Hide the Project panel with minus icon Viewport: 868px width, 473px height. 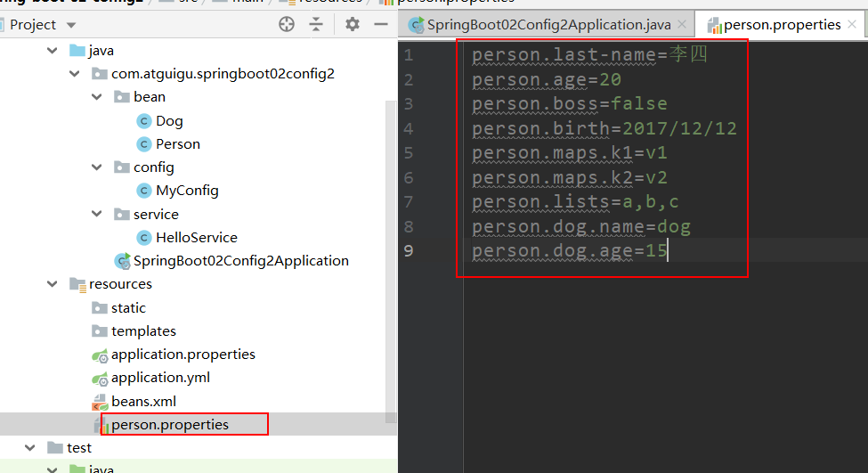(381, 24)
